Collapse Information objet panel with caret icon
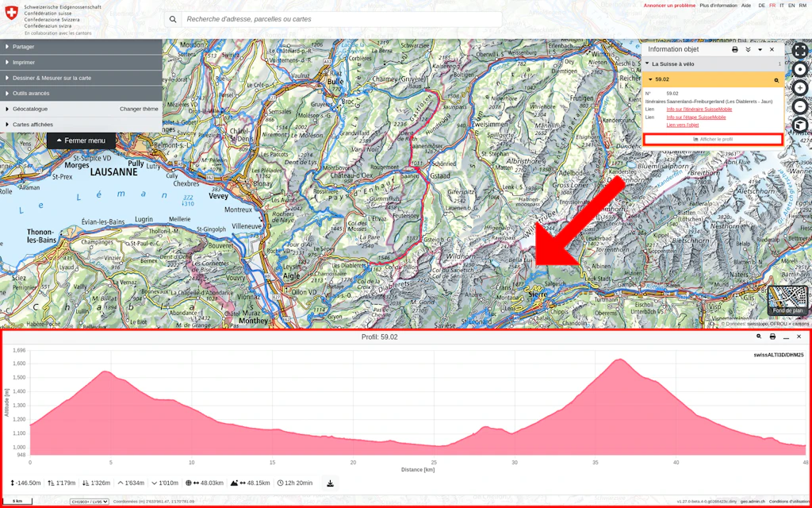The image size is (812, 508). click(760, 50)
